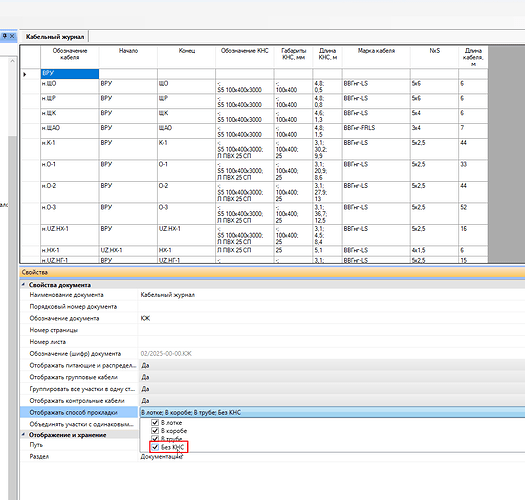525x500 pixels.
Task: Select the 'н.О-2' cable cell
Action: click(x=70, y=192)
